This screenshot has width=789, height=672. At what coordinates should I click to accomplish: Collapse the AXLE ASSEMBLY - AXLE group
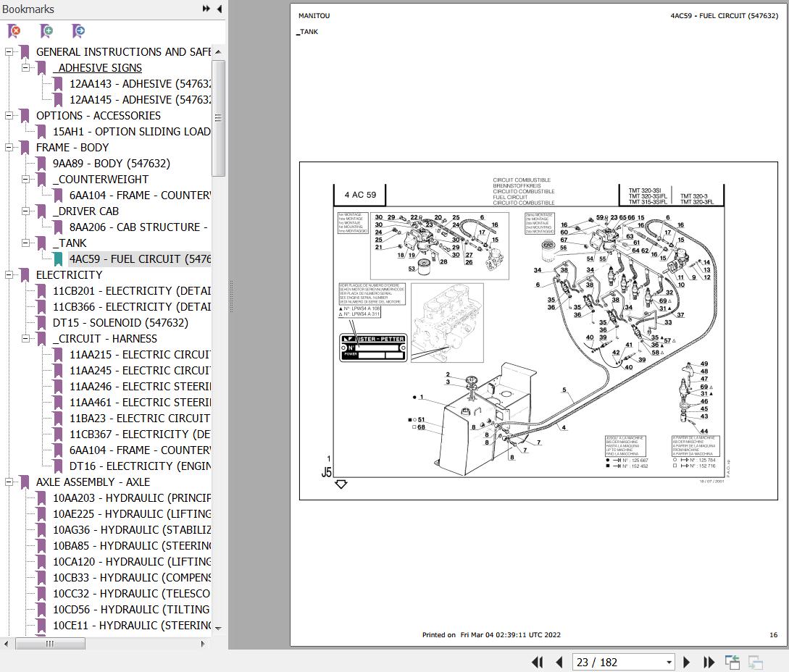pos(9,482)
